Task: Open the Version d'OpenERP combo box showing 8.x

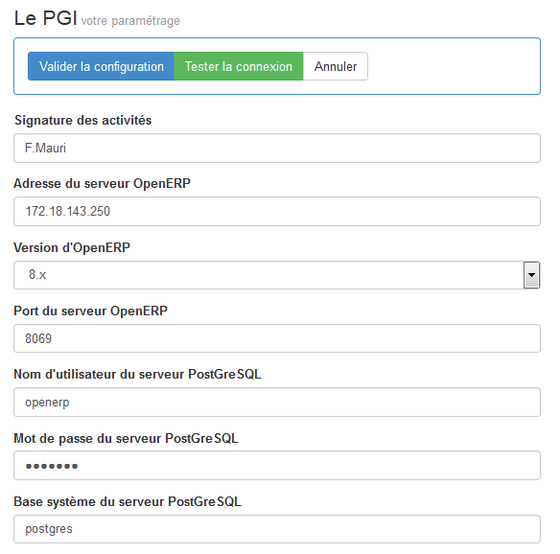Action: click(277, 275)
